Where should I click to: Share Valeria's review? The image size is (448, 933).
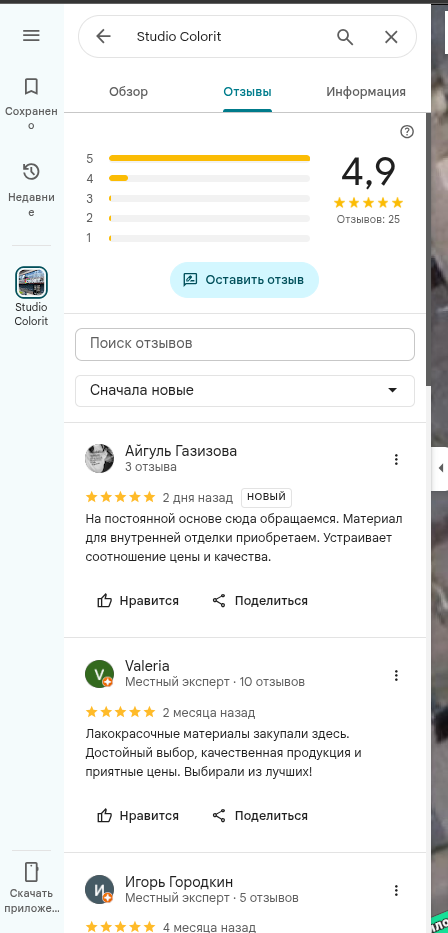click(260, 815)
